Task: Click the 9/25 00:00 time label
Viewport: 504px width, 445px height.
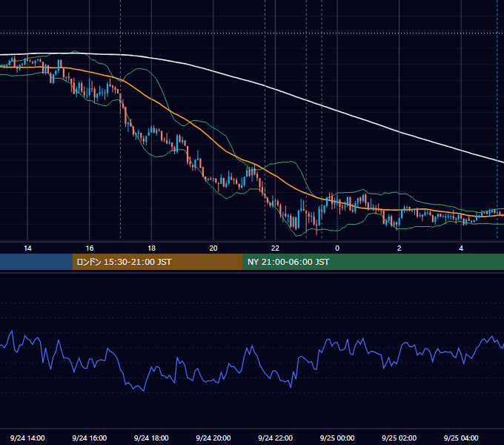Action: tap(337, 438)
